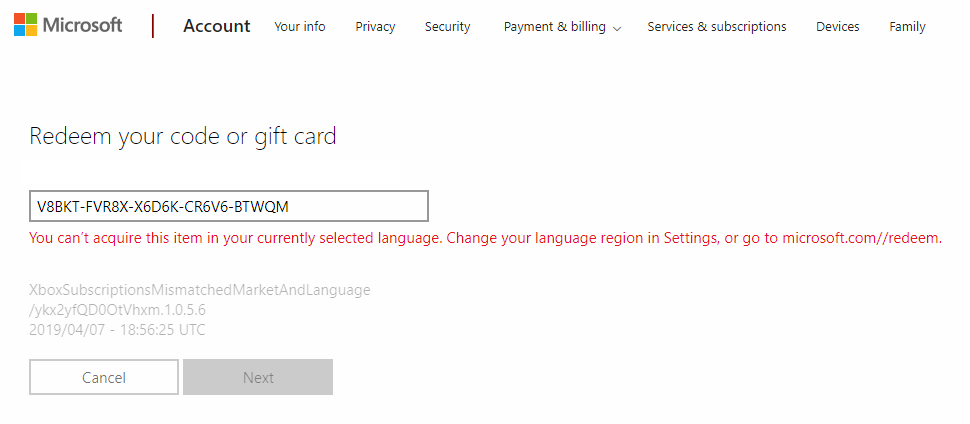Expand the Payment & billing chevron arrow
970x424 pixels.
(616, 28)
